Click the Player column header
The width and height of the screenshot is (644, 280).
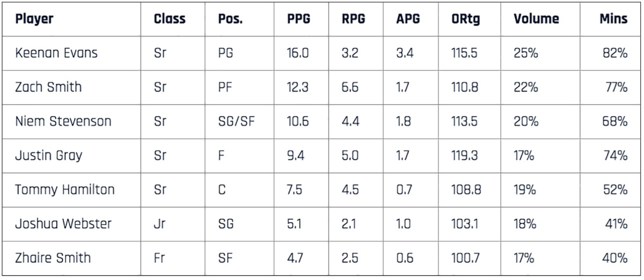[34, 19]
